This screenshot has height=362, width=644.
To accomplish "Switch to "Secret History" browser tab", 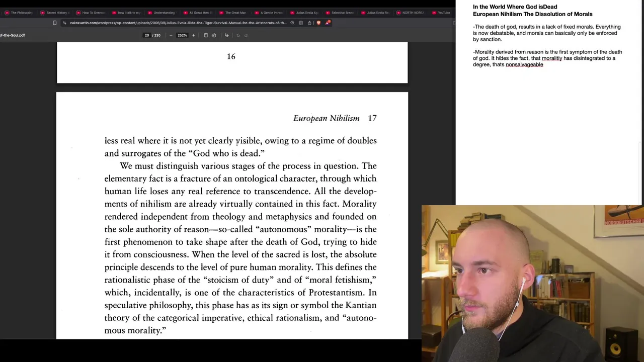I will pyautogui.click(x=54, y=13).
